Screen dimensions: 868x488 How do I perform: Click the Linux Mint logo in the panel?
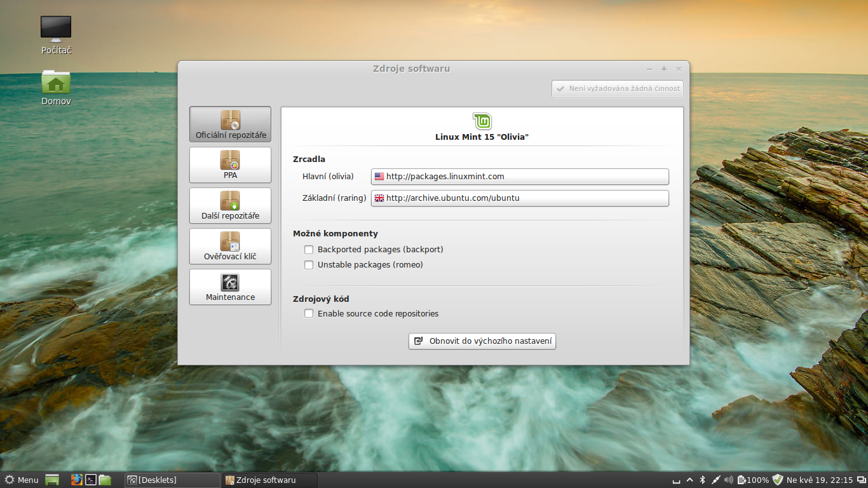pos(482,120)
